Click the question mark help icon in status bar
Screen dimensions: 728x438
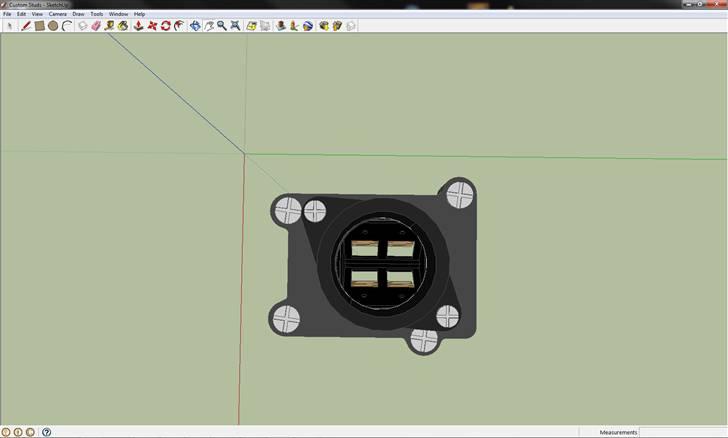(x=47, y=432)
